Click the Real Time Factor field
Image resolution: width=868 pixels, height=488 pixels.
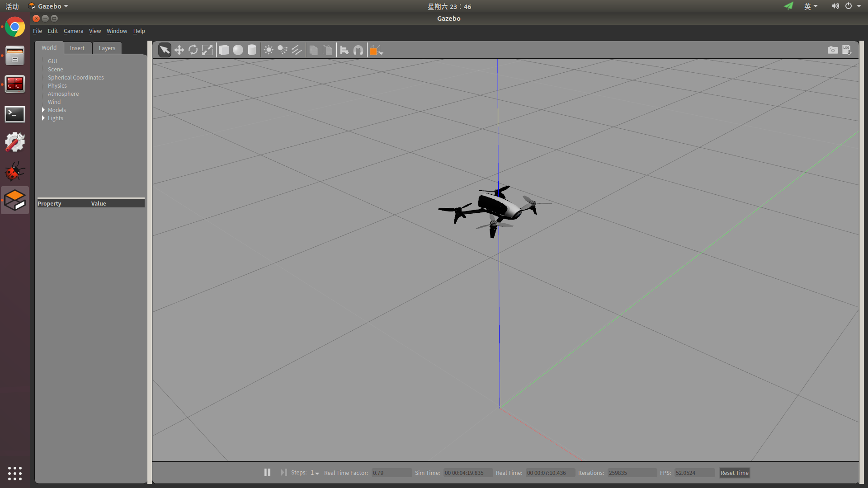point(392,473)
